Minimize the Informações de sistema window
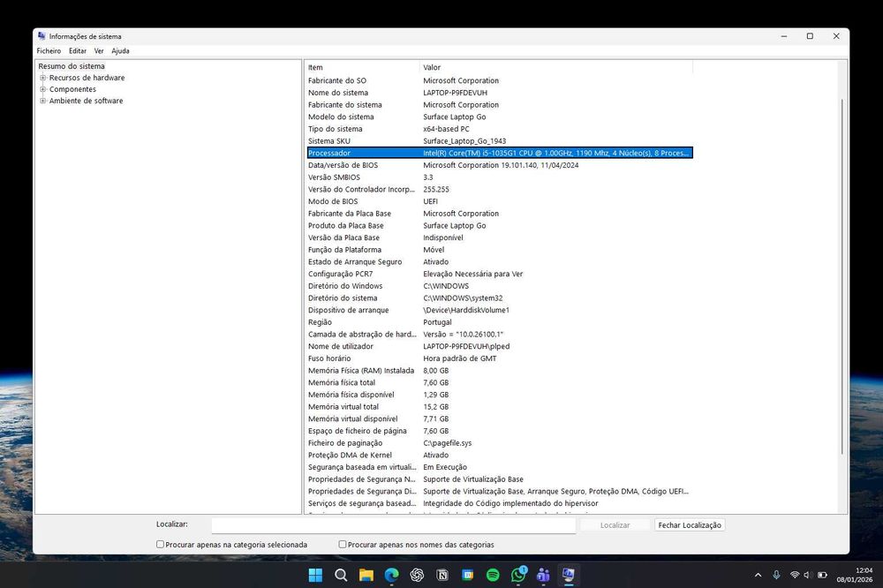The height and width of the screenshot is (588, 883). coord(784,36)
